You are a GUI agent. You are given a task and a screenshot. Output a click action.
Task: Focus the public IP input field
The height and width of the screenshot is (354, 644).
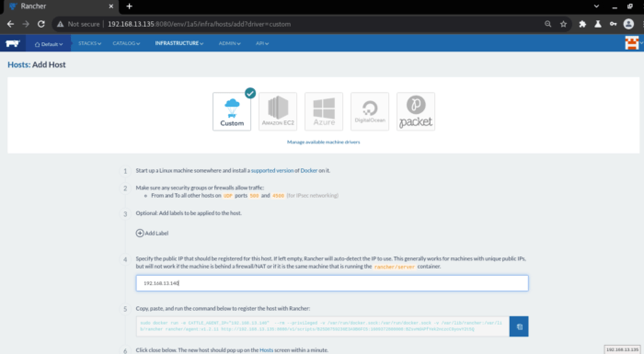pyautogui.click(x=332, y=283)
